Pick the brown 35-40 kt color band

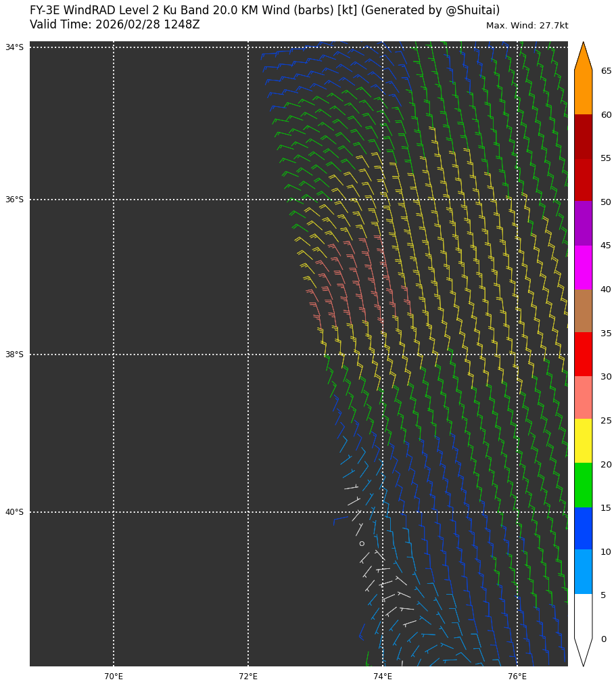tap(583, 311)
